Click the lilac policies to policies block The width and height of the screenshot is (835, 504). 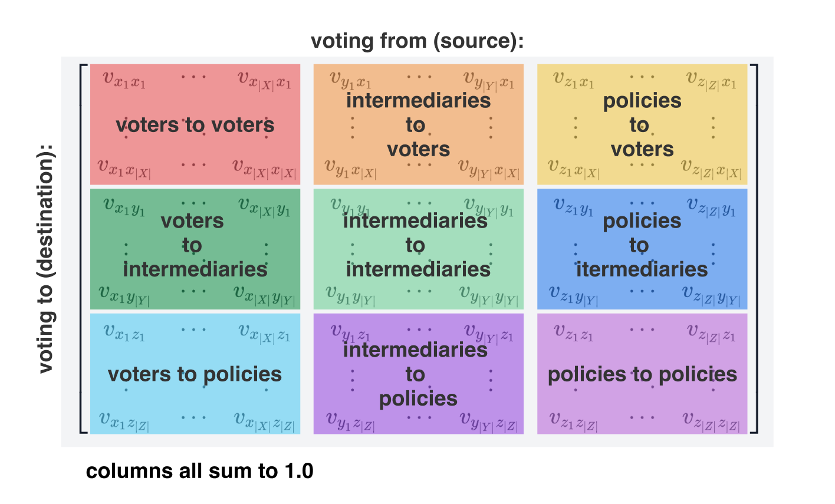coord(642,374)
